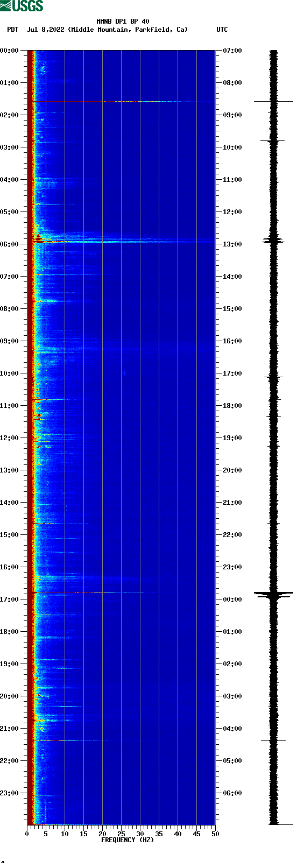Click the 30 Hz frequency tick label
This screenshot has height=868, width=297.
(x=140, y=834)
